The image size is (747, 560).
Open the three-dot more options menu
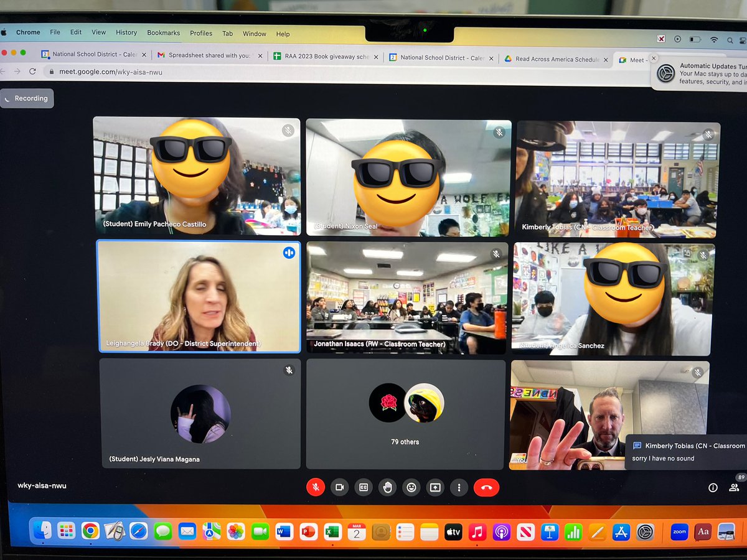[459, 487]
